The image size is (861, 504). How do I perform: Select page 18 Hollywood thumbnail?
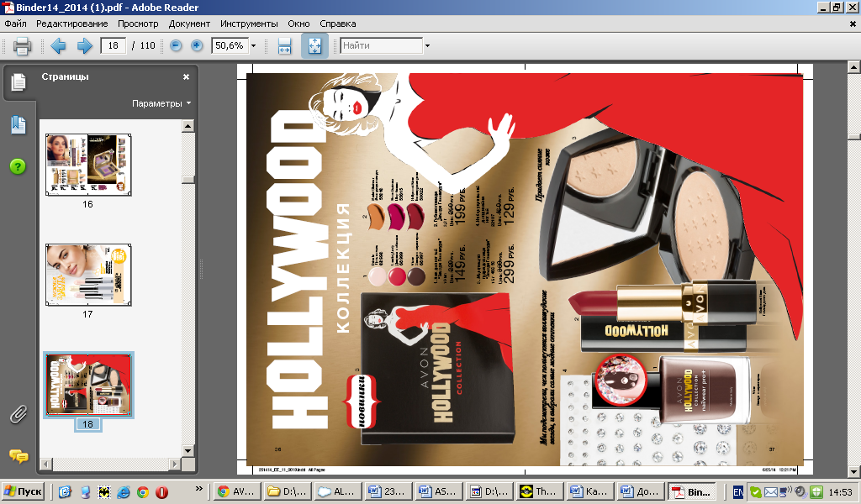88,385
